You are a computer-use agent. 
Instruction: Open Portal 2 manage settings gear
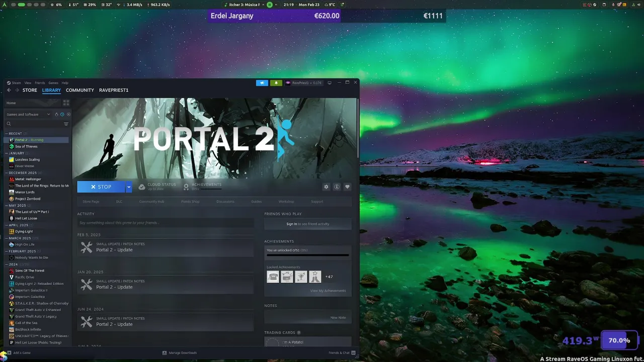(x=326, y=187)
